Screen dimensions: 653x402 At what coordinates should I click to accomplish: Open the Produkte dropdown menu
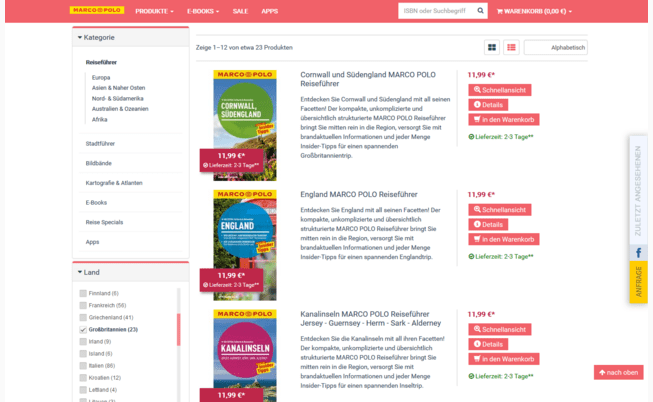point(154,11)
